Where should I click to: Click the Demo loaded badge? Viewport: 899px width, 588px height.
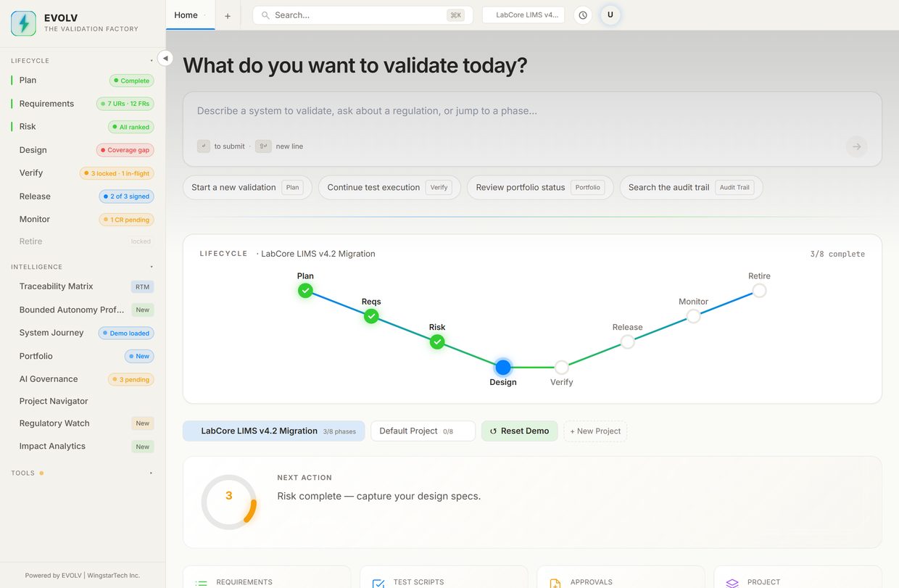(x=125, y=334)
